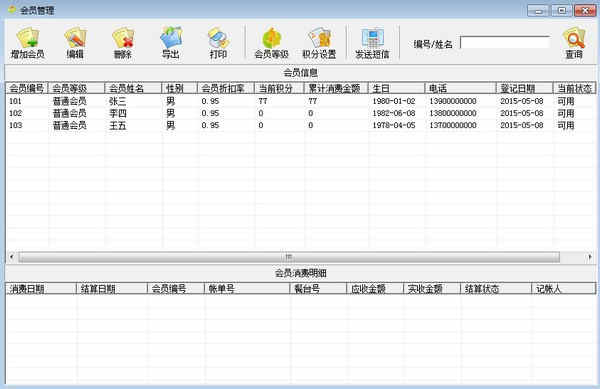Viewport: 600px width, 389px height.
Task: Click the 消费日期 column header
Action: (x=41, y=289)
